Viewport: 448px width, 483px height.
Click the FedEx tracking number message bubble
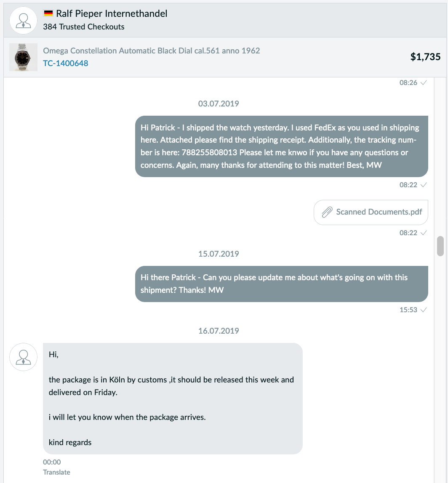tap(282, 146)
